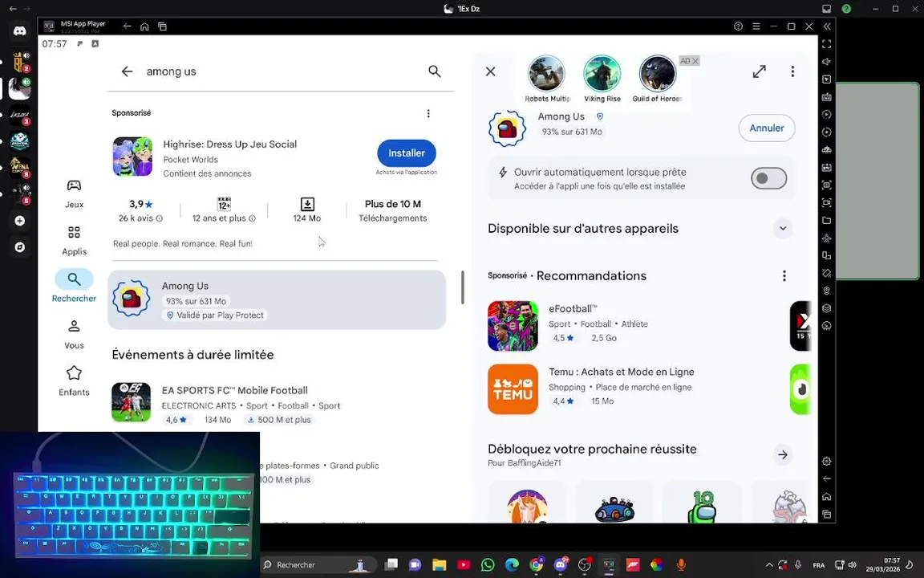Open the Among Us search result icon

131,299
